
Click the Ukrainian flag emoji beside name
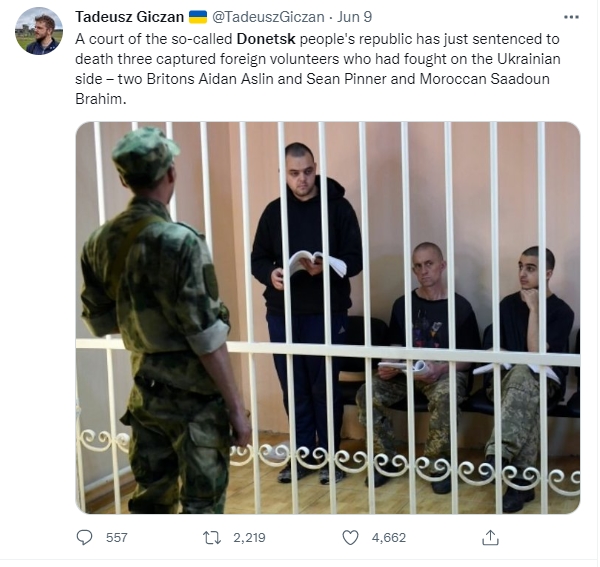[198, 17]
